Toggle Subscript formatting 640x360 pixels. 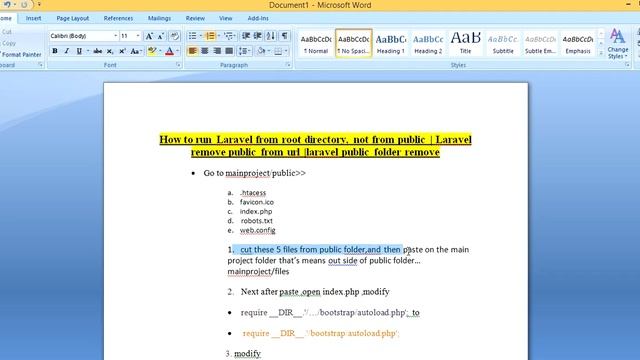[x=110, y=51]
